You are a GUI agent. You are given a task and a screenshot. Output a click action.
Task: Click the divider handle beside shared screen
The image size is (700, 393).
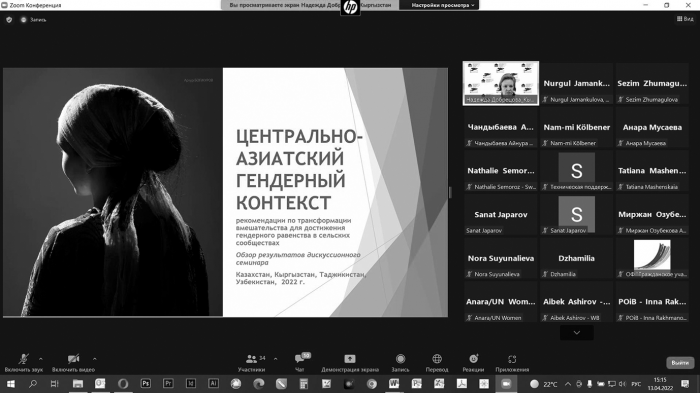tap(450, 192)
